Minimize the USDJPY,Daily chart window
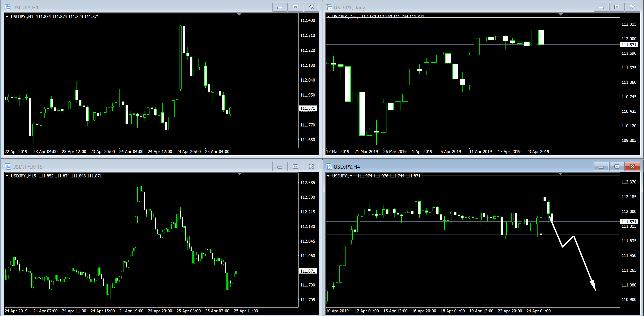The image size is (644, 316). click(x=601, y=7)
